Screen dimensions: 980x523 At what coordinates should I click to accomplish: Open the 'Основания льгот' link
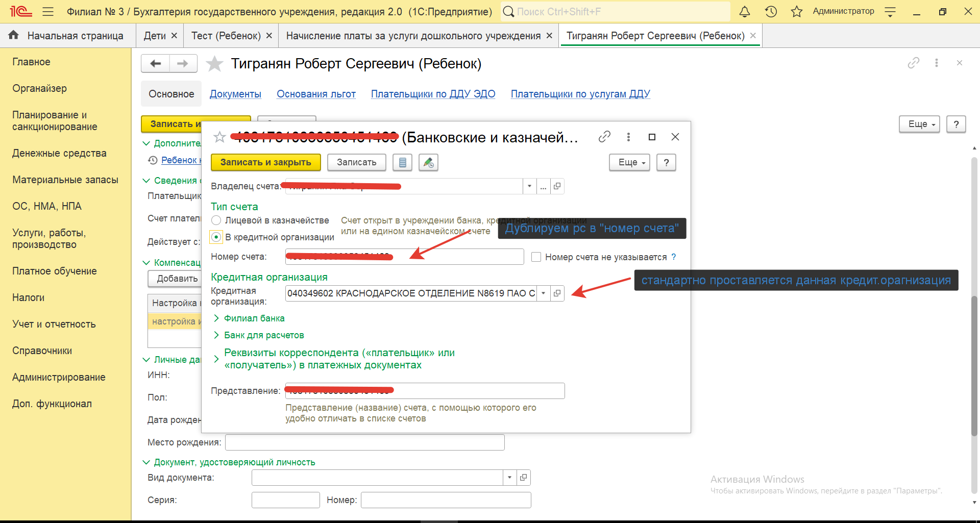[x=316, y=94]
